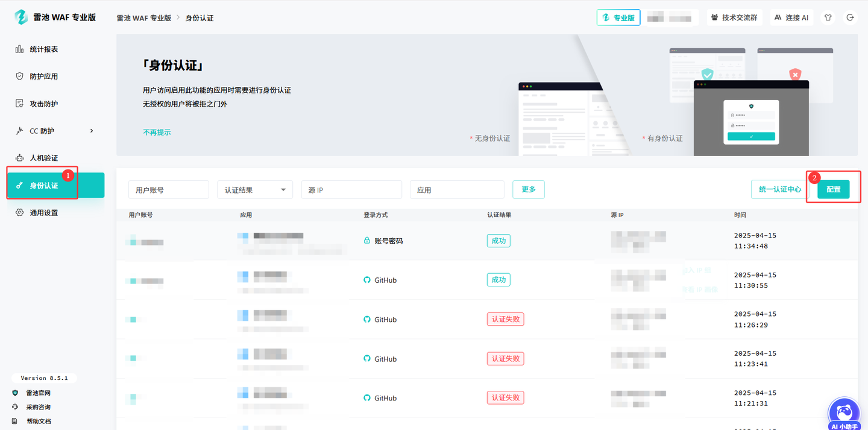868x430 pixels.
Task: Open the 认证结果 dropdown
Action: (255, 189)
